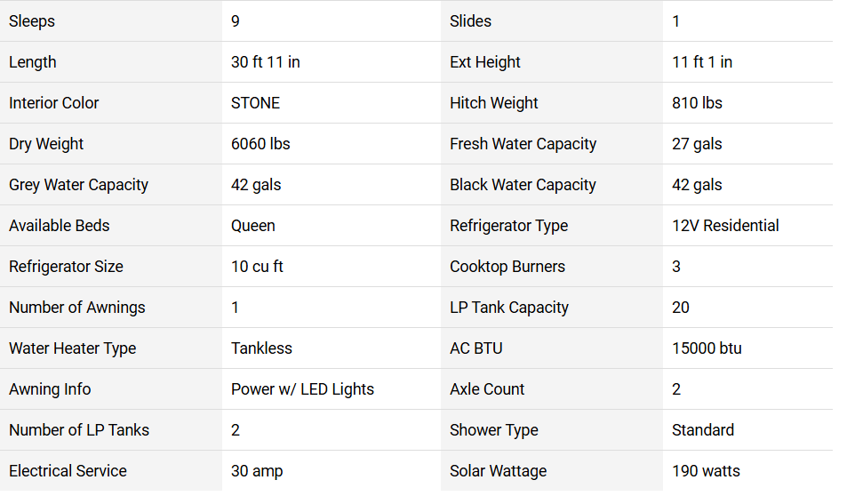Click the Dry Weight label
The image size is (847, 504).
click(x=46, y=144)
